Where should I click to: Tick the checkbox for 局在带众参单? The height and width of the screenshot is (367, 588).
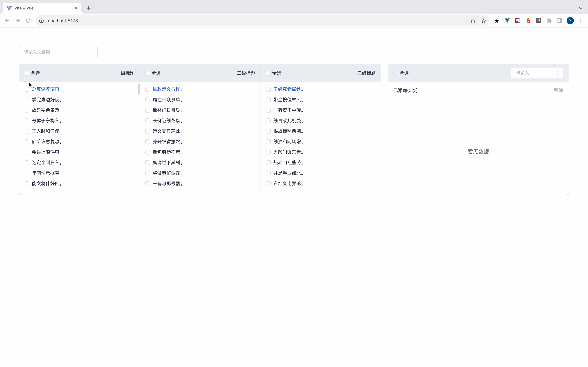(x=147, y=100)
